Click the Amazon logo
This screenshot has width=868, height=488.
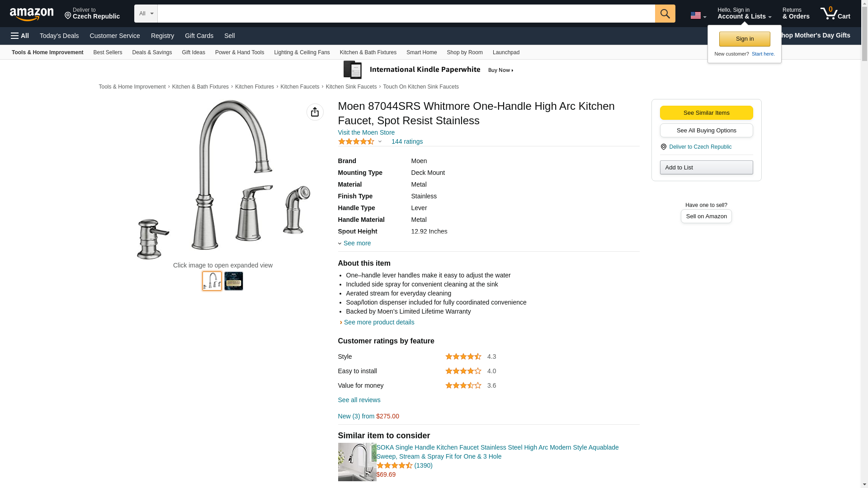pyautogui.click(x=32, y=14)
